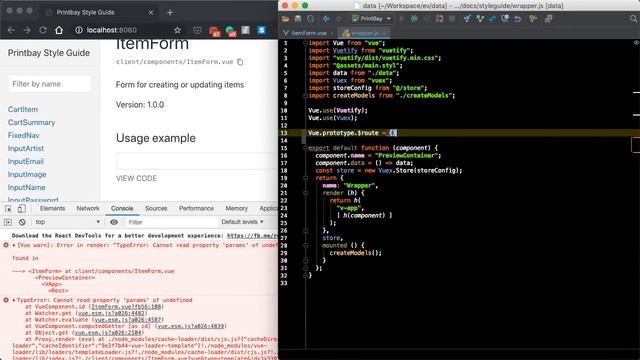Clear the DevTools console

click(22, 222)
